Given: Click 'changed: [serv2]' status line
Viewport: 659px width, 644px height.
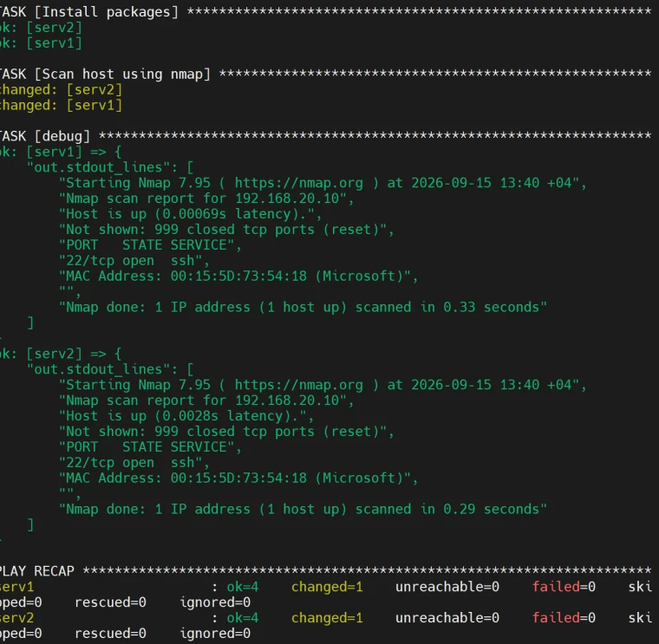Looking at the screenshot, I should tap(61, 90).
